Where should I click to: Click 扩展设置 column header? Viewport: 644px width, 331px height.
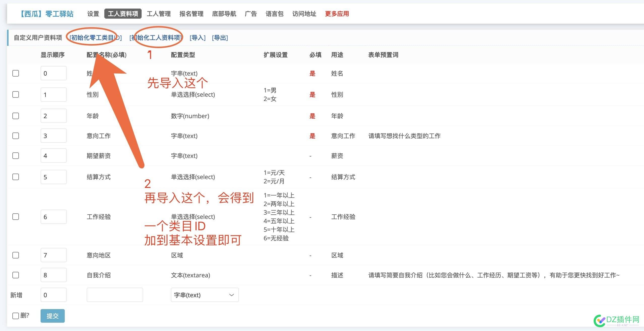click(x=276, y=55)
